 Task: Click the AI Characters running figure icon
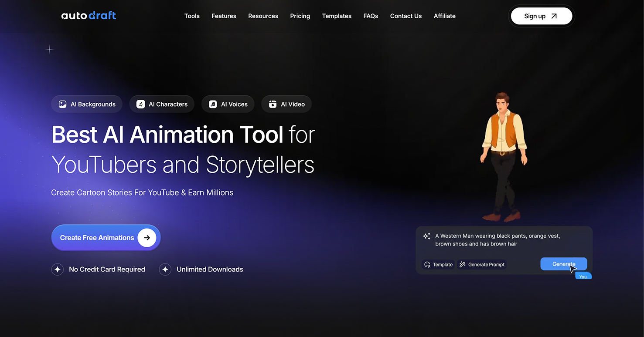pyautogui.click(x=140, y=104)
